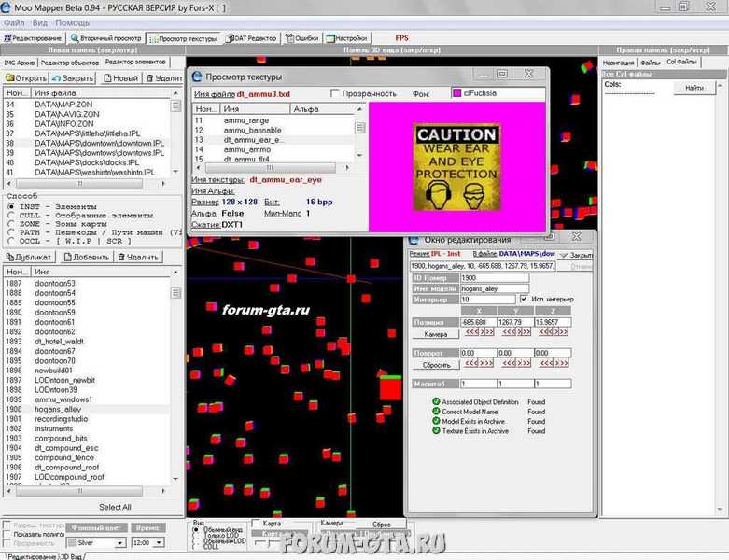The image size is (729, 560).
Task: Click the Ном.. column header in file list
Action: [17, 93]
